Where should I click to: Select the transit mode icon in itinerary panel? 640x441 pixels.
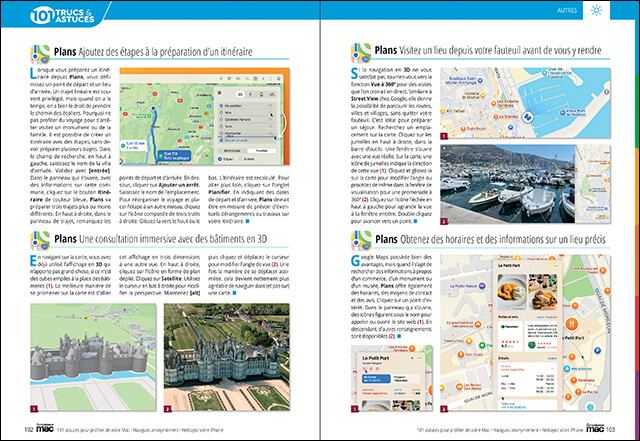tap(261, 94)
